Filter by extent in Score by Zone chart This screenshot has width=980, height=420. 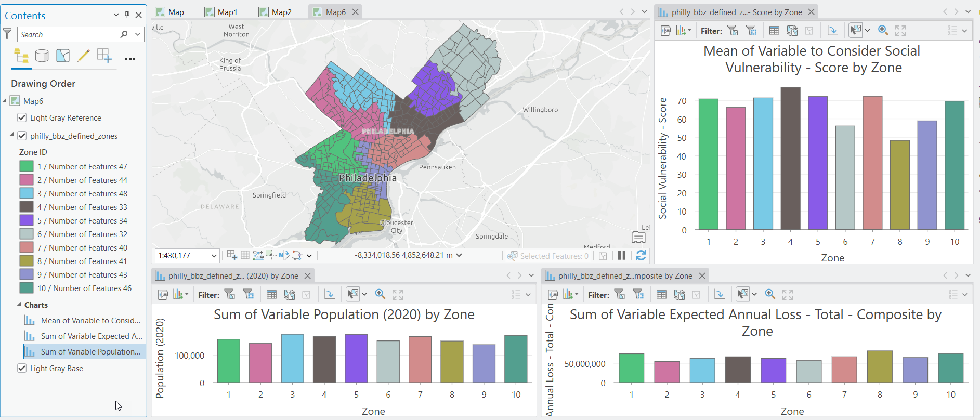(x=751, y=31)
